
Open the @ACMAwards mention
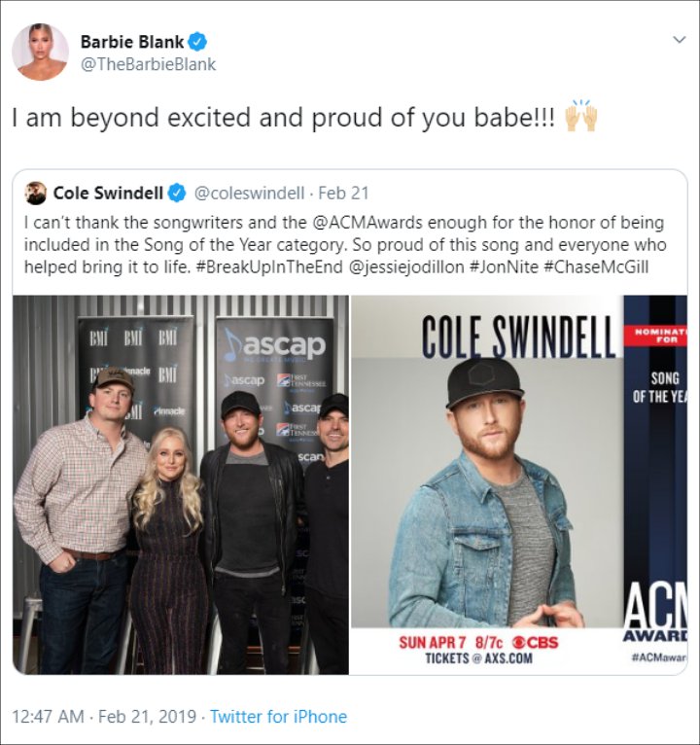coord(367,223)
